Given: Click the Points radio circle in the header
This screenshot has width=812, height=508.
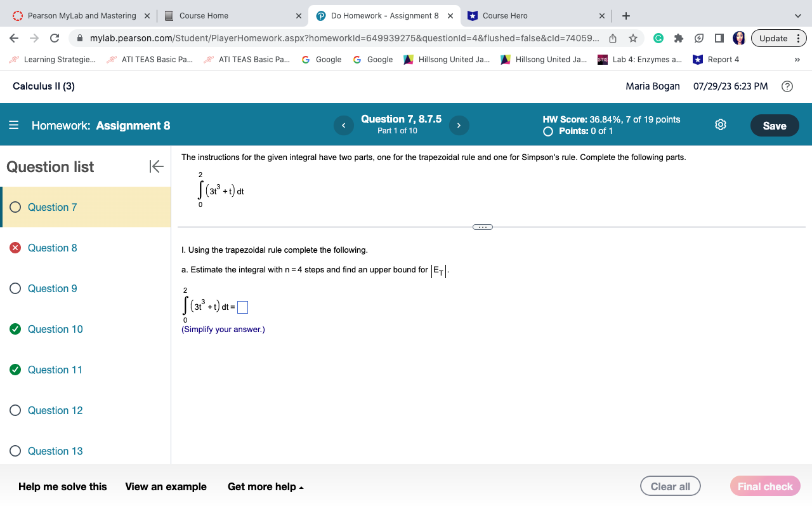Looking at the screenshot, I should tap(547, 131).
